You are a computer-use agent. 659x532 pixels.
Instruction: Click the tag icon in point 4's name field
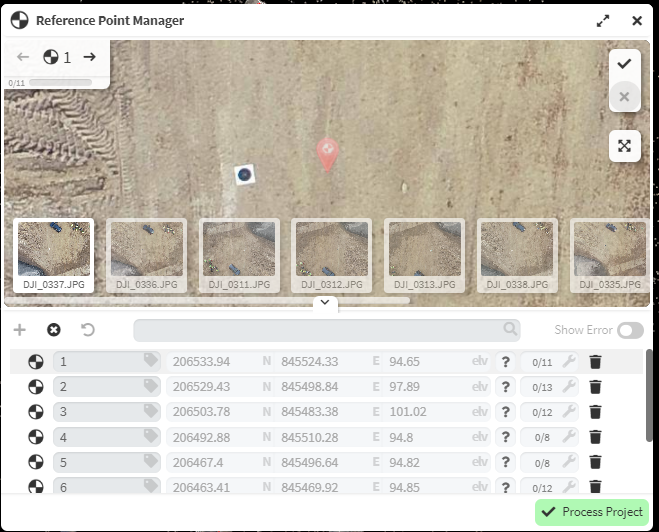click(150, 436)
